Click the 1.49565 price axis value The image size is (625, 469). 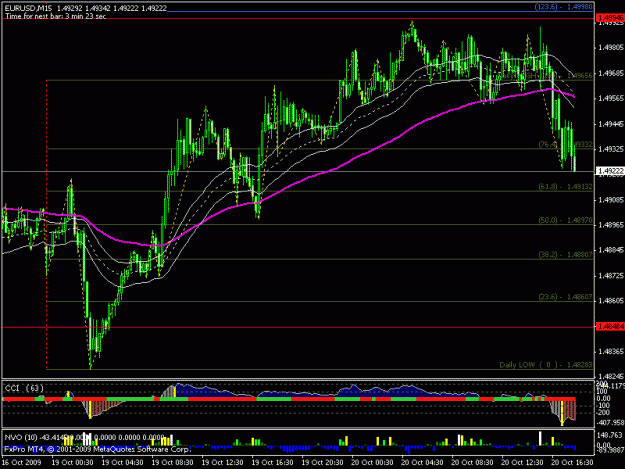coord(610,98)
